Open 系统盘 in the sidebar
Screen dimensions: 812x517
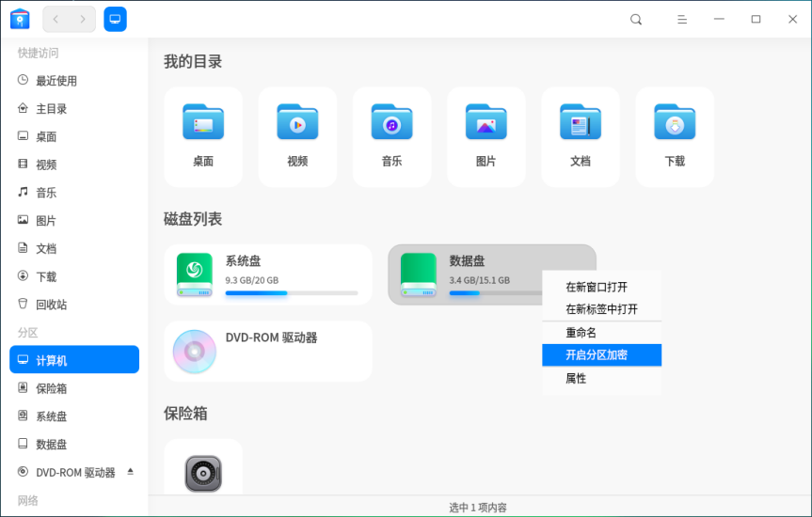click(x=74, y=416)
